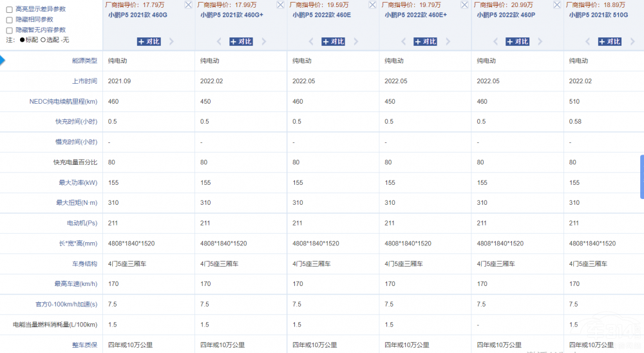The image size is (644, 353).
Task: Close the 小鹏P5 2022款 460E+ column
Action: (x=464, y=5)
